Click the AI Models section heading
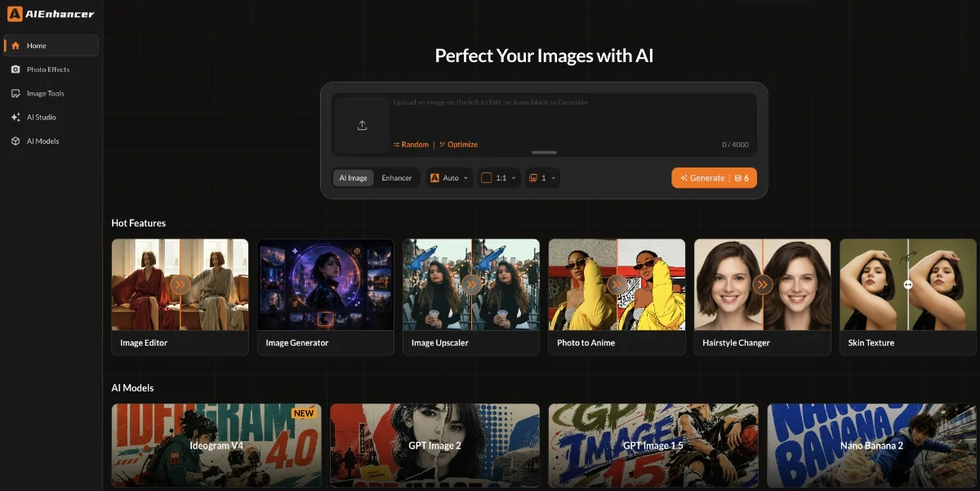Image resolution: width=980 pixels, height=491 pixels. tap(132, 388)
